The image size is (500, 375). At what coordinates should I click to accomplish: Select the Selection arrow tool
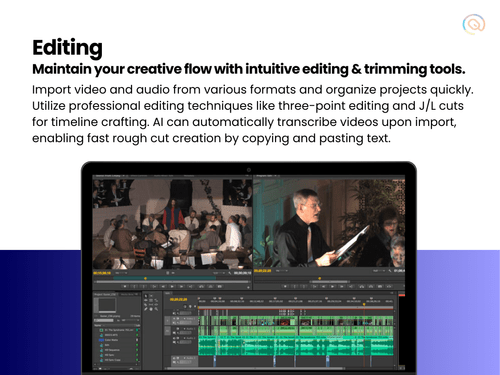pos(146,296)
